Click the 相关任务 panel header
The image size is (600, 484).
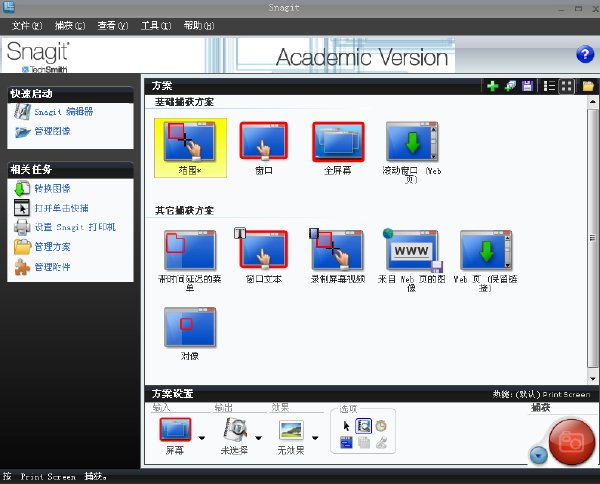[x=70, y=169]
